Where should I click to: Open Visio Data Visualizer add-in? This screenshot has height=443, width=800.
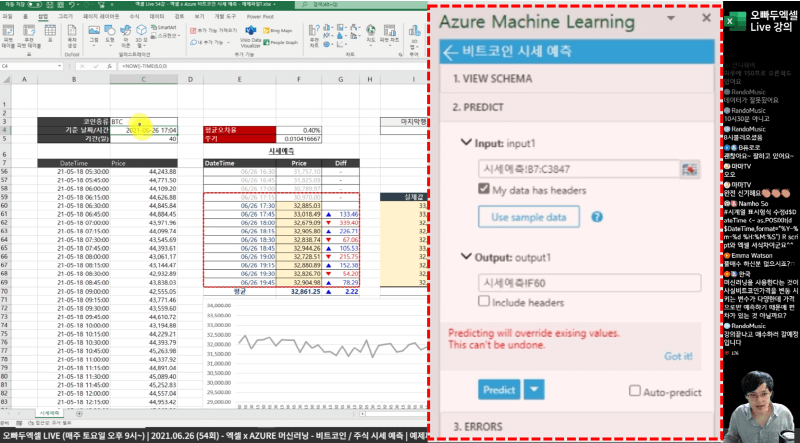point(251,35)
